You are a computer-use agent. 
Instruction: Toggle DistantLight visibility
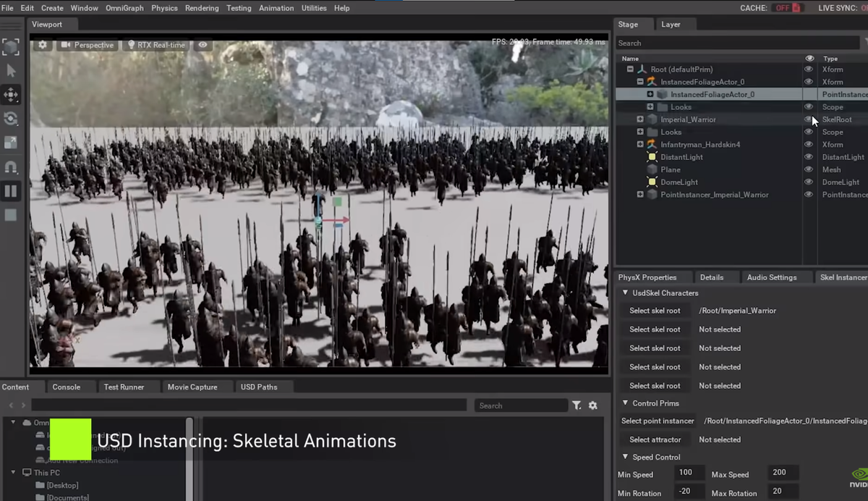809,157
